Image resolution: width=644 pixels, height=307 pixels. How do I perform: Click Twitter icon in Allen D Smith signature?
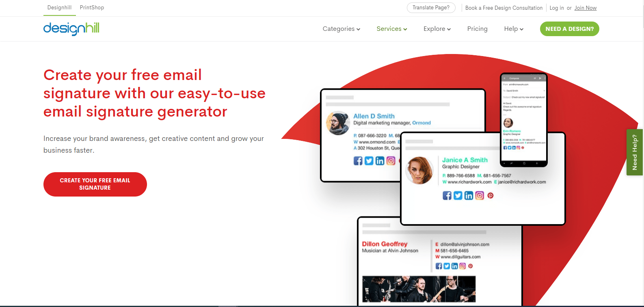(369, 161)
